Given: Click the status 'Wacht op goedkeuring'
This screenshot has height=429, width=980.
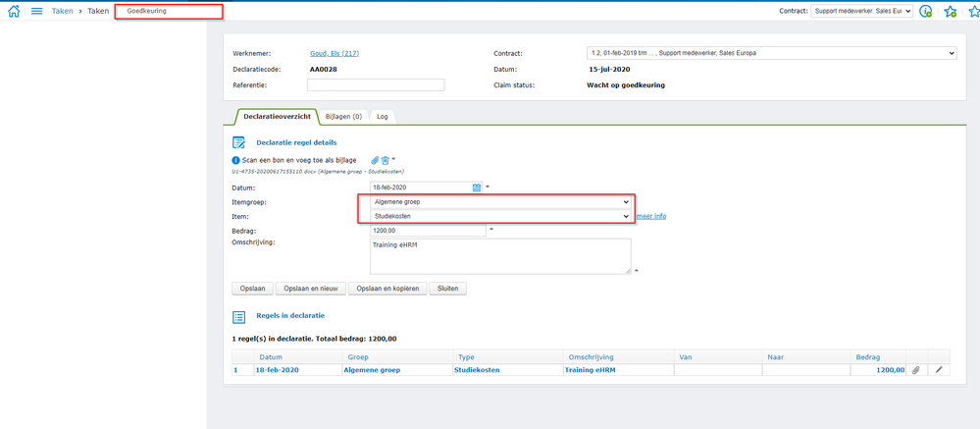Looking at the screenshot, I should coord(626,85).
